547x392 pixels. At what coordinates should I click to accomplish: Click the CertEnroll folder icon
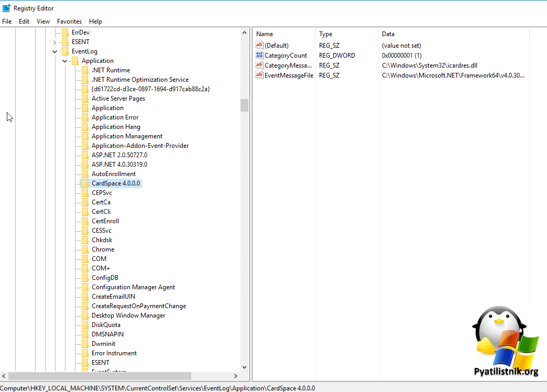(85, 221)
